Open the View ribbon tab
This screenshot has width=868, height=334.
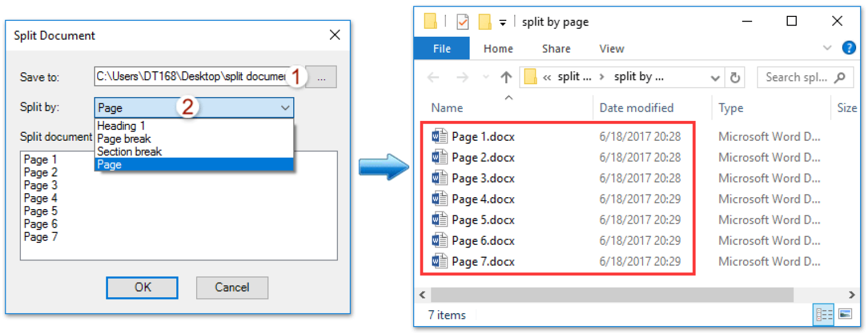611,49
